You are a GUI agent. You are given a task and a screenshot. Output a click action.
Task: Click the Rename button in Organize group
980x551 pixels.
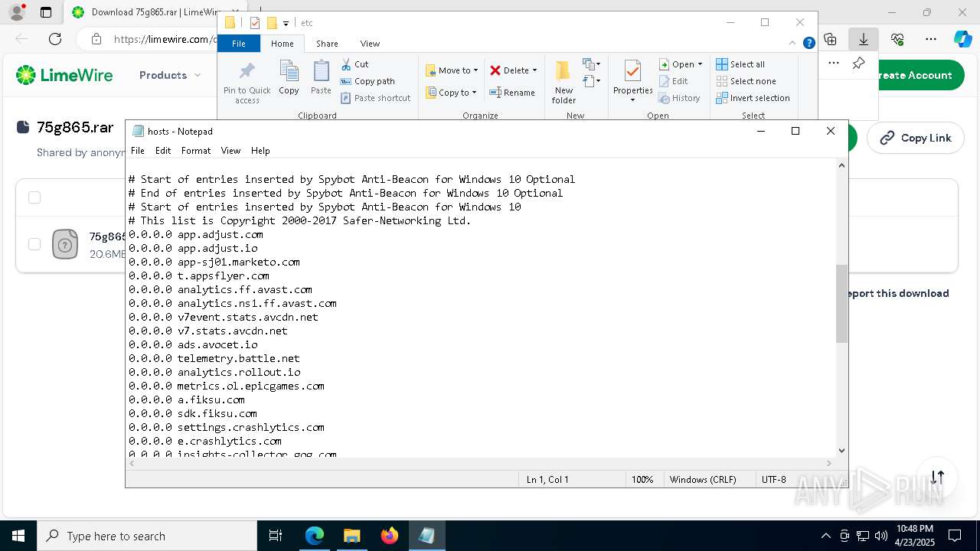512,93
